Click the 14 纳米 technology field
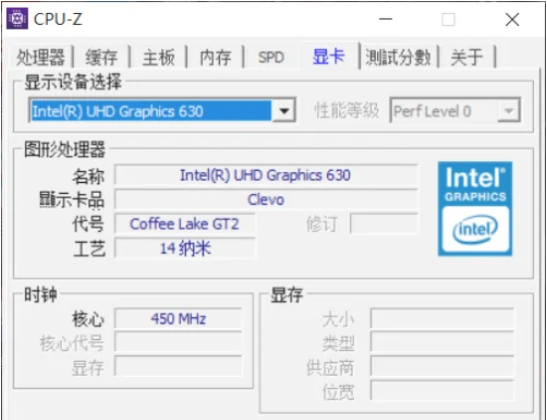This screenshot has width=547, height=420. 185,248
